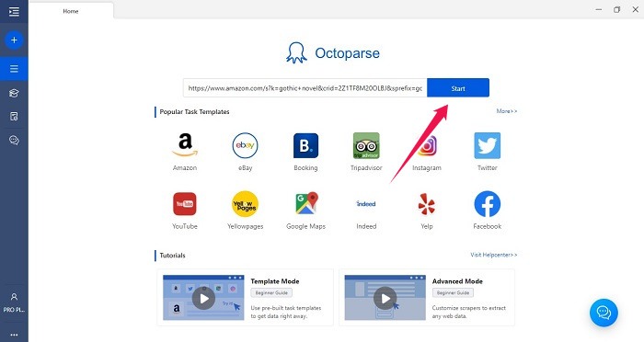Open the feedback chat bubble sidebar icon
644x342 pixels.
coord(14,141)
